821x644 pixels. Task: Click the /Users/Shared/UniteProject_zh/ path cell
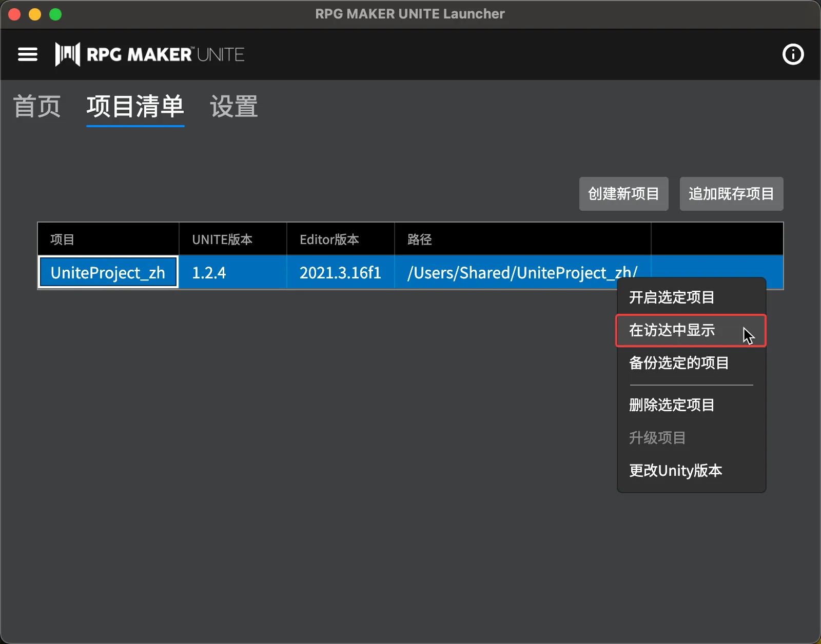[x=522, y=272]
